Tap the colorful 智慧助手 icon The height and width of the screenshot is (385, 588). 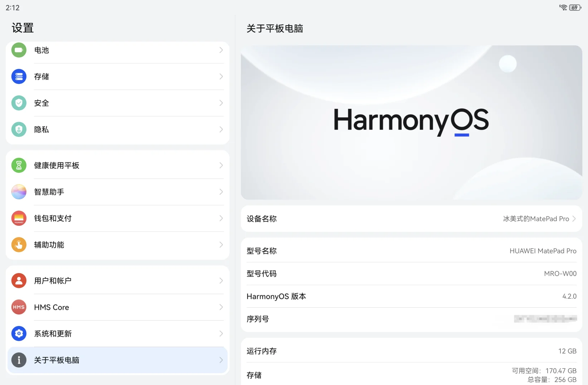tap(19, 192)
